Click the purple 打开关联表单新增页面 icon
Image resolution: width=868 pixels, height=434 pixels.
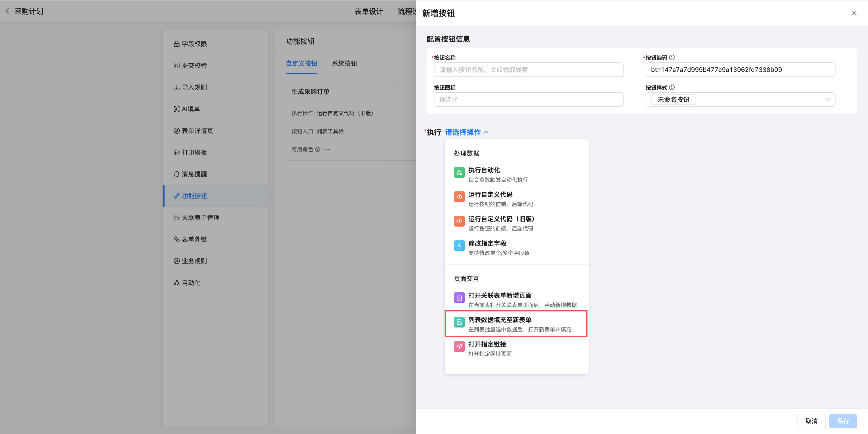(459, 297)
